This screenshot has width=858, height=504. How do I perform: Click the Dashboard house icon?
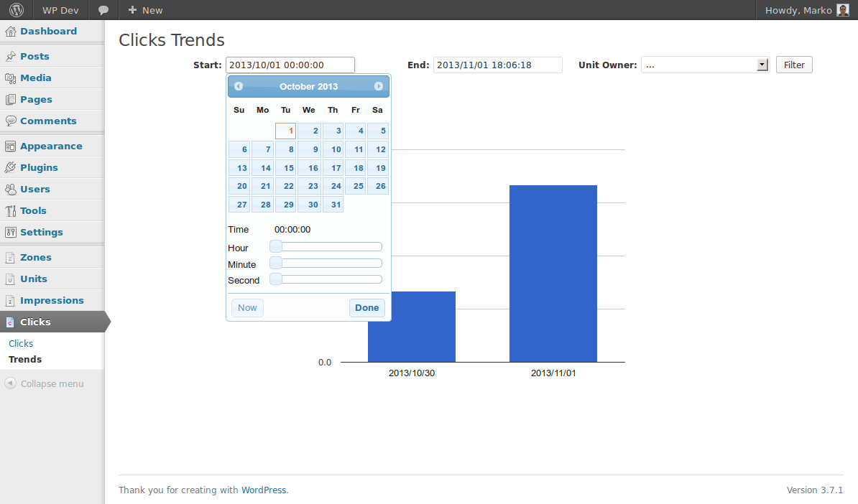[x=10, y=31]
